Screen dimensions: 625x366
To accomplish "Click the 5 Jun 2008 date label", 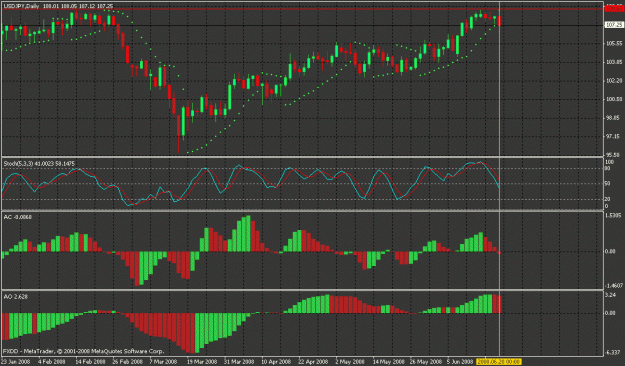I will (461, 362).
